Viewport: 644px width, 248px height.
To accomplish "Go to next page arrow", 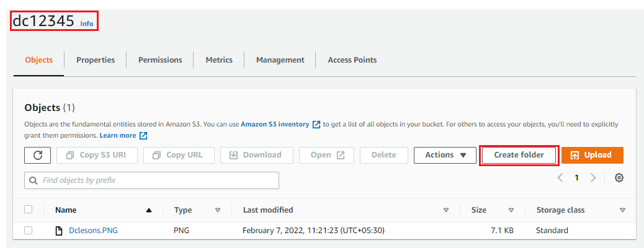I will pyautogui.click(x=593, y=178).
